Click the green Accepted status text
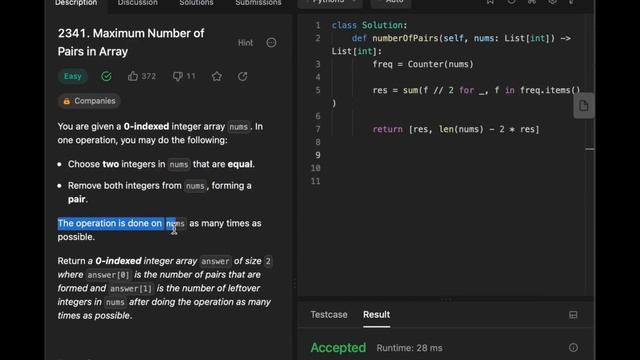 338,348
